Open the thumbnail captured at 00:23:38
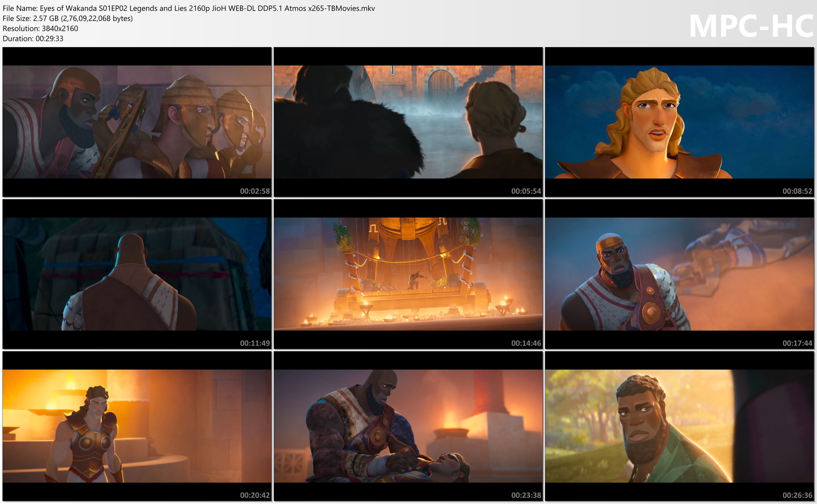817x504 pixels. click(408, 426)
